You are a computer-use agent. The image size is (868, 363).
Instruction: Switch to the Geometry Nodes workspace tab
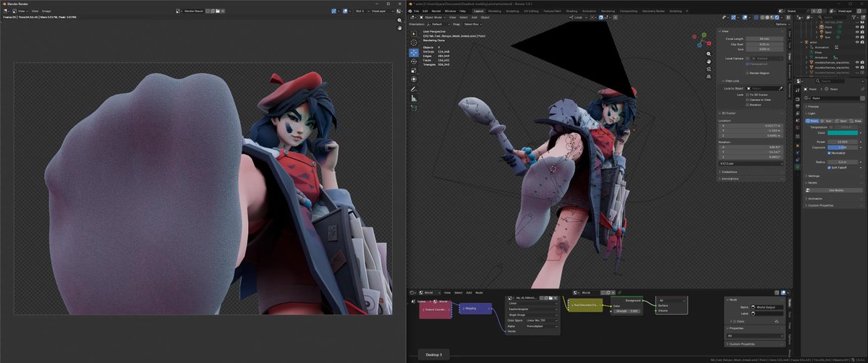(x=653, y=11)
